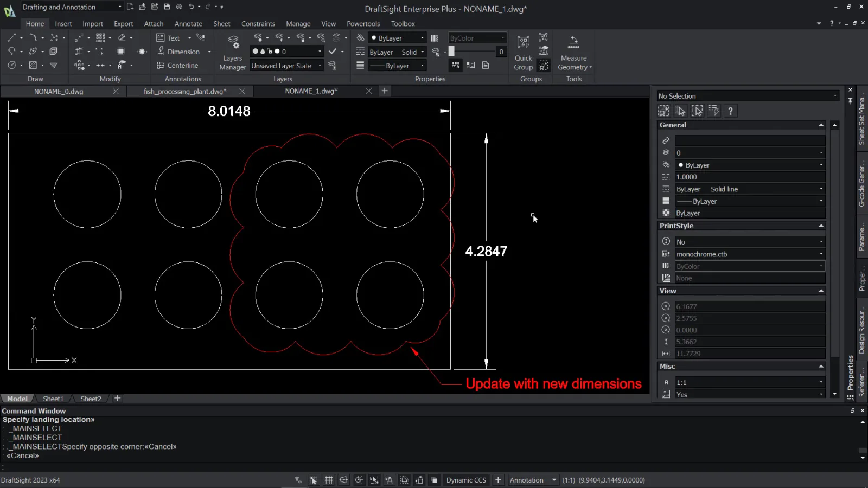Toggle Ortho mode in status bar
Screen dimensions: 868x488
343,480
